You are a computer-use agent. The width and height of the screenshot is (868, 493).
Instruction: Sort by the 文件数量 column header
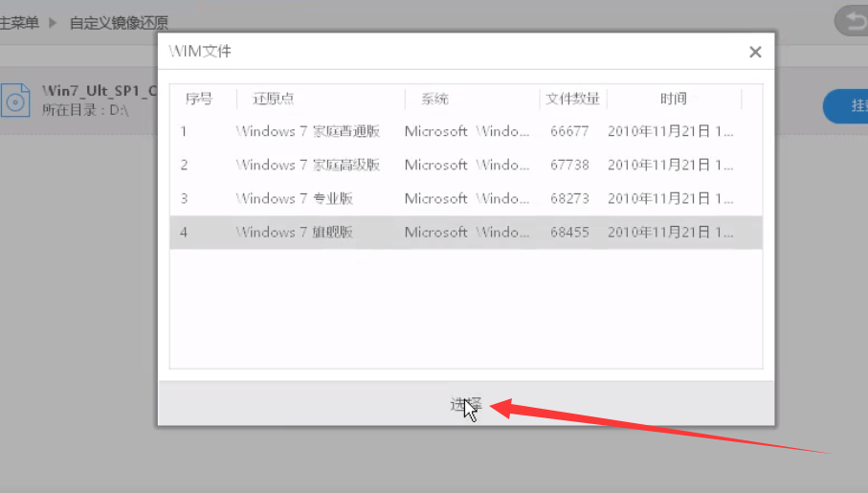point(572,99)
